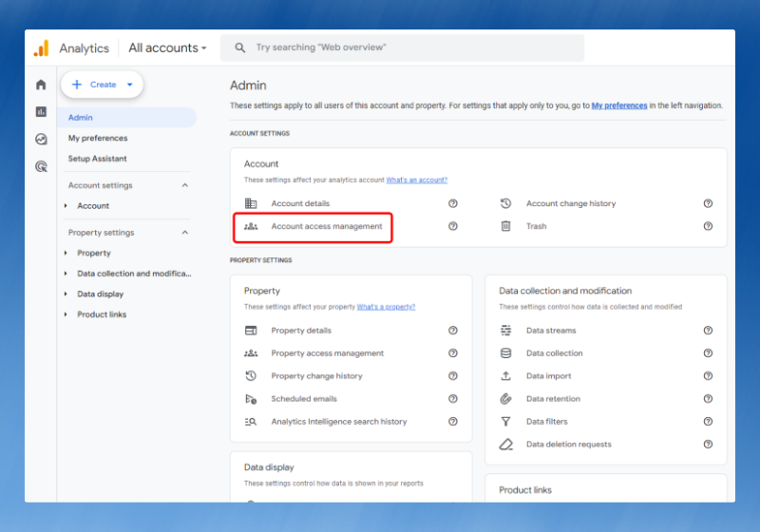Image resolution: width=760 pixels, height=532 pixels.
Task: Expand the Product links tree arrow
Action: 66,314
